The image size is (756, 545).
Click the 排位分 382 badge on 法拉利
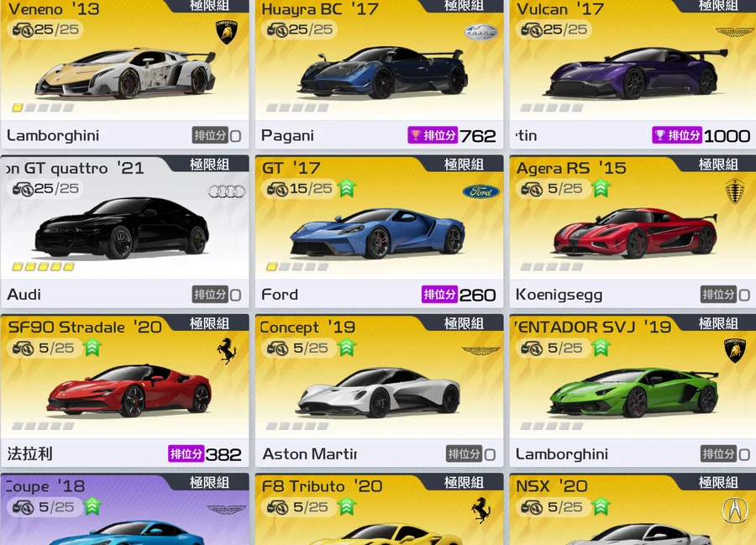(205, 454)
